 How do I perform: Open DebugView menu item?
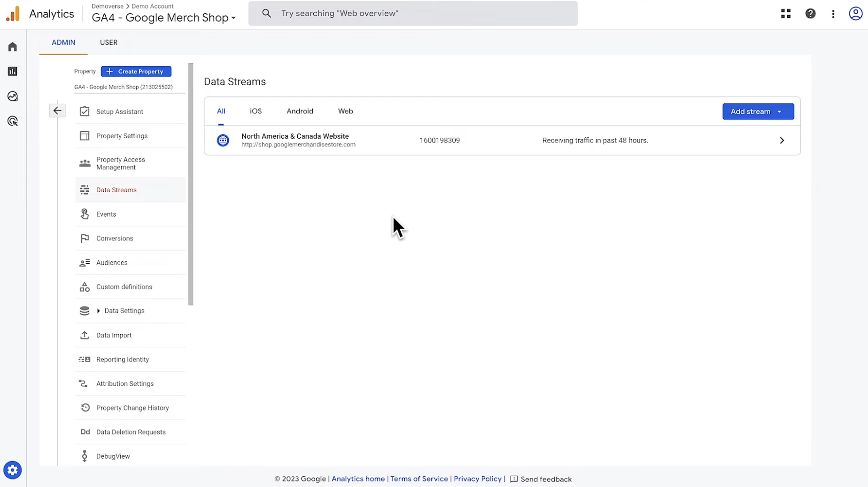coord(130,456)
